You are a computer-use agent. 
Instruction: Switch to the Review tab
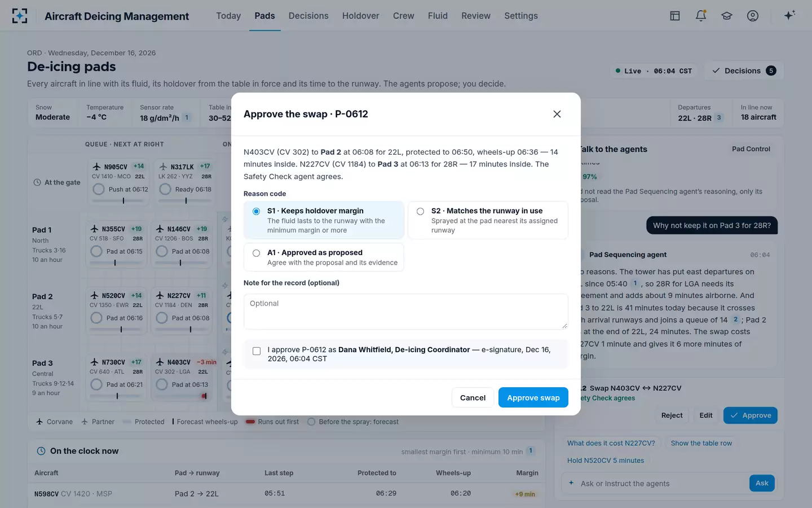tap(476, 16)
